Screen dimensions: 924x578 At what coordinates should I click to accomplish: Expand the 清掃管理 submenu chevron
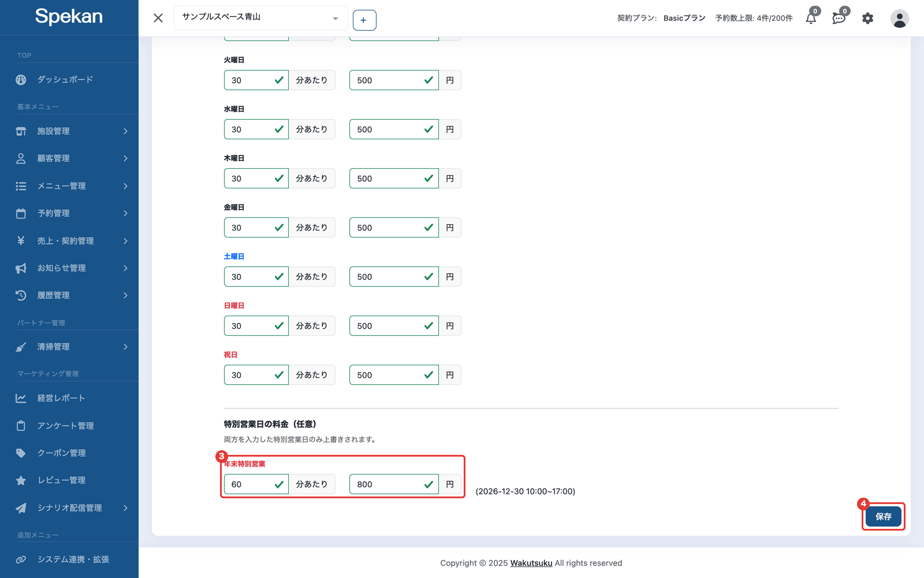pos(125,347)
